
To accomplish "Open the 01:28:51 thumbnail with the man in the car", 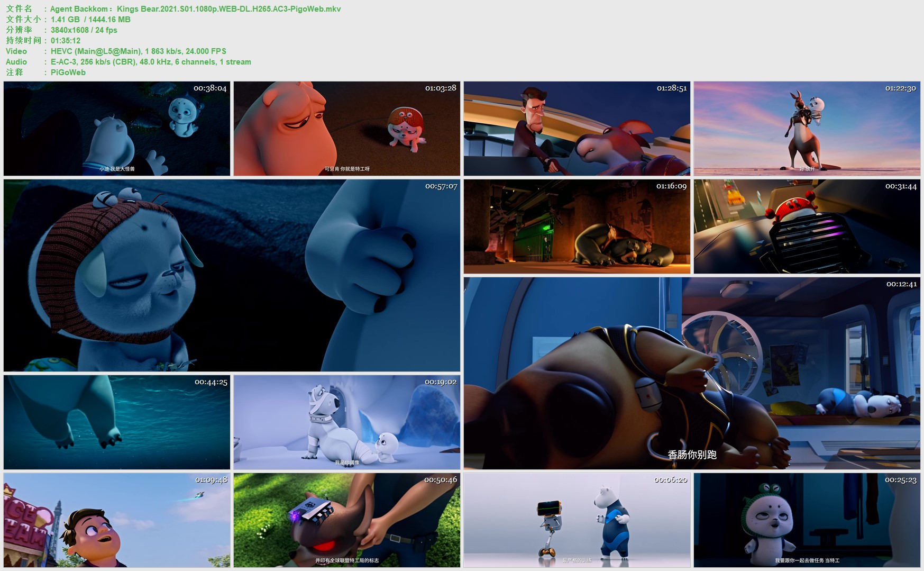I will coord(577,129).
